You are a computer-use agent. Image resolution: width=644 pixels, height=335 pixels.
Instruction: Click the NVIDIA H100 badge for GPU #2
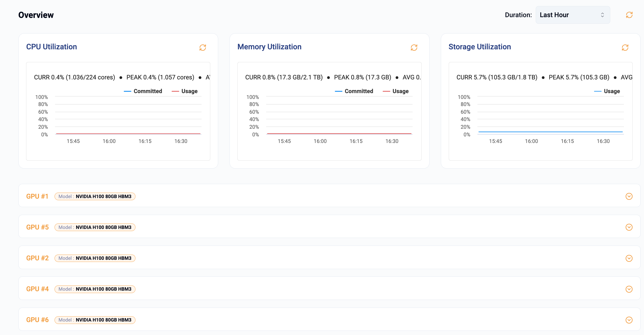[x=95, y=258]
